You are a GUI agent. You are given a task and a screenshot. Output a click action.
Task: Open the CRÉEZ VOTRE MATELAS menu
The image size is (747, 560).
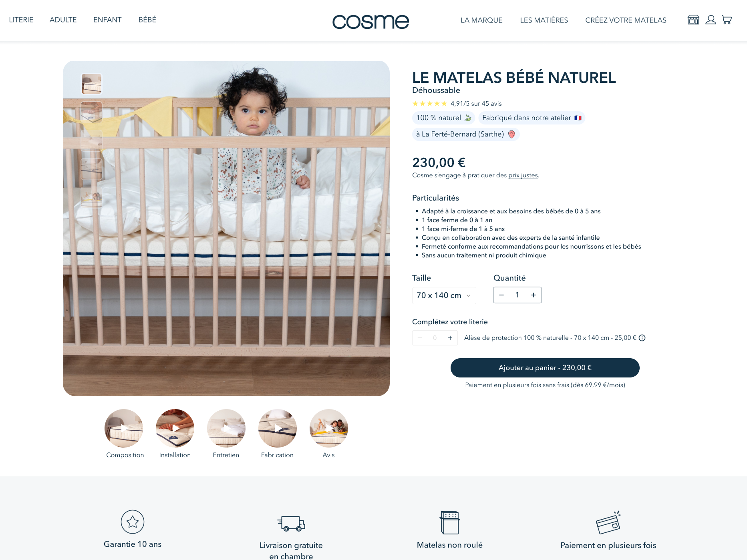626,20
